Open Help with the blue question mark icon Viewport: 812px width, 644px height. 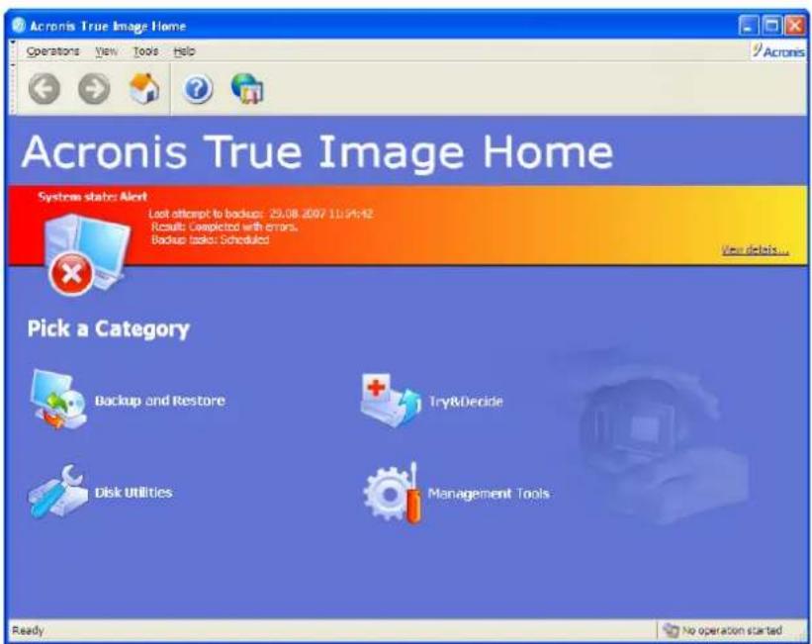[198, 89]
